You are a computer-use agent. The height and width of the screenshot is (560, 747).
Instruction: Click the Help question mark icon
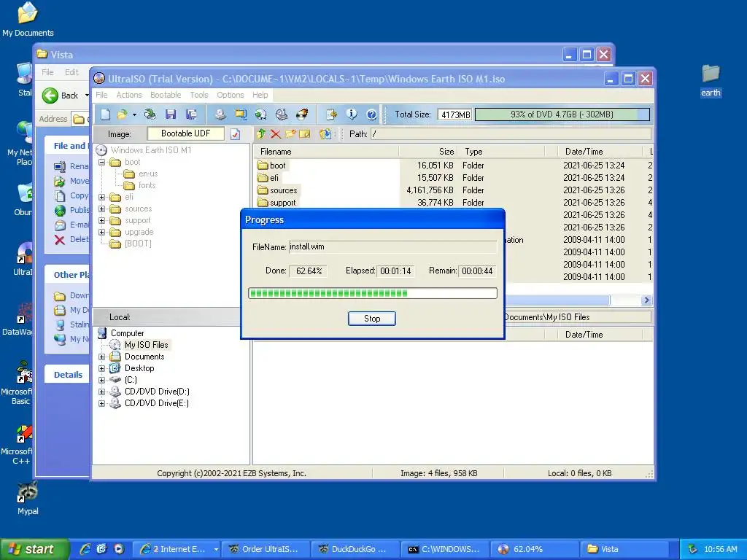(371, 114)
